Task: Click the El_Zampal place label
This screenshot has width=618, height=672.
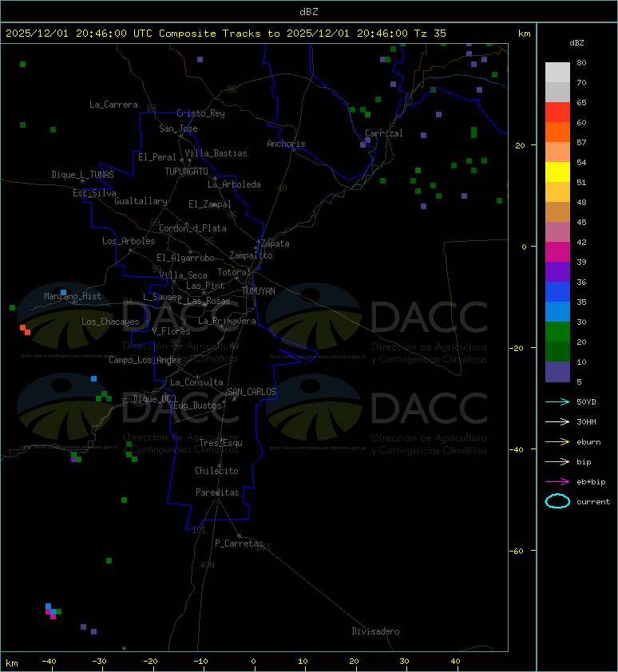Action: (210, 204)
